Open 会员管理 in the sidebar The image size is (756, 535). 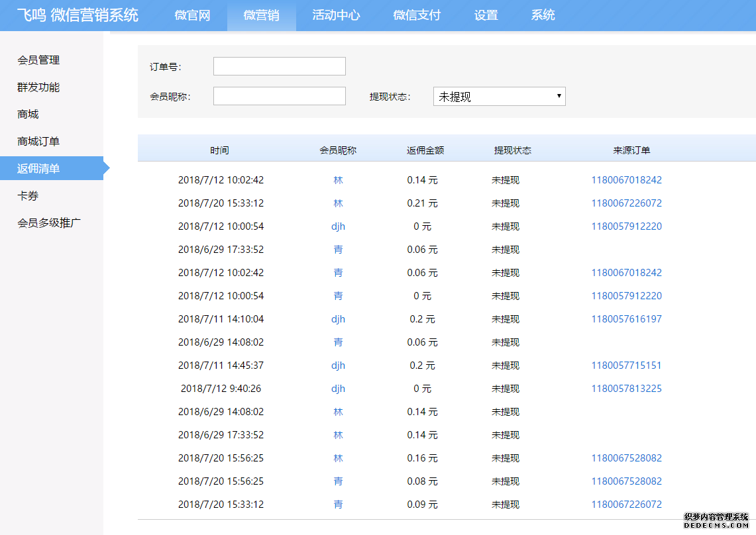coord(38,60)
